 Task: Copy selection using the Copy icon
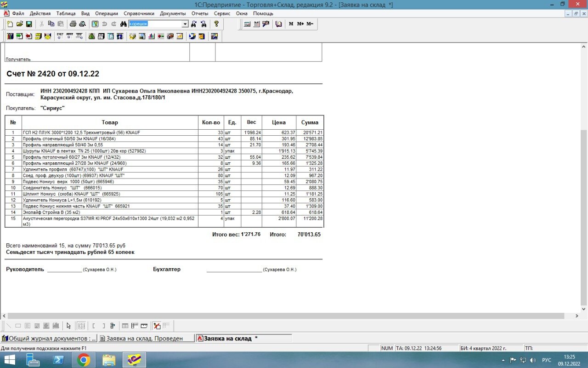[x=51, y=24]
